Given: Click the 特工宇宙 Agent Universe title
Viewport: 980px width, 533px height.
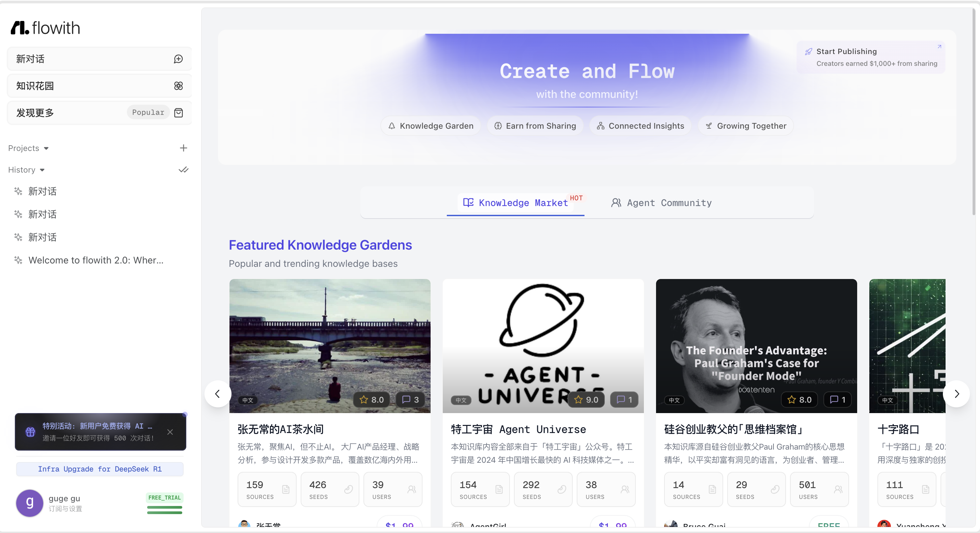Looking at the screenshot, I should pyautogui.click(x=519, y=429).
